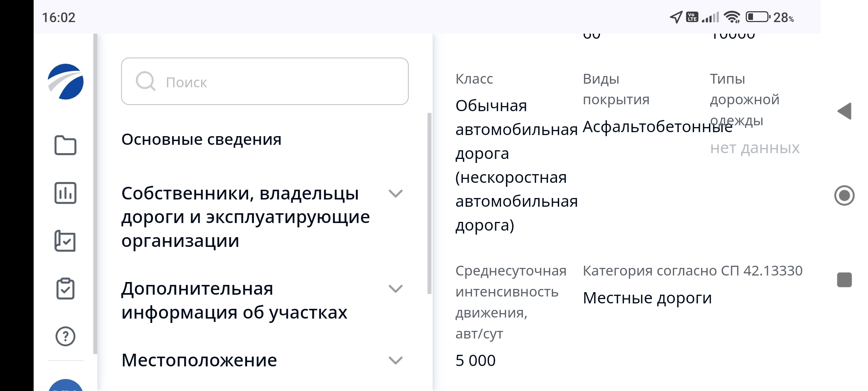Click the Поиск search input field
Viewport: 868px width, 391px height.
pos(265,81)
